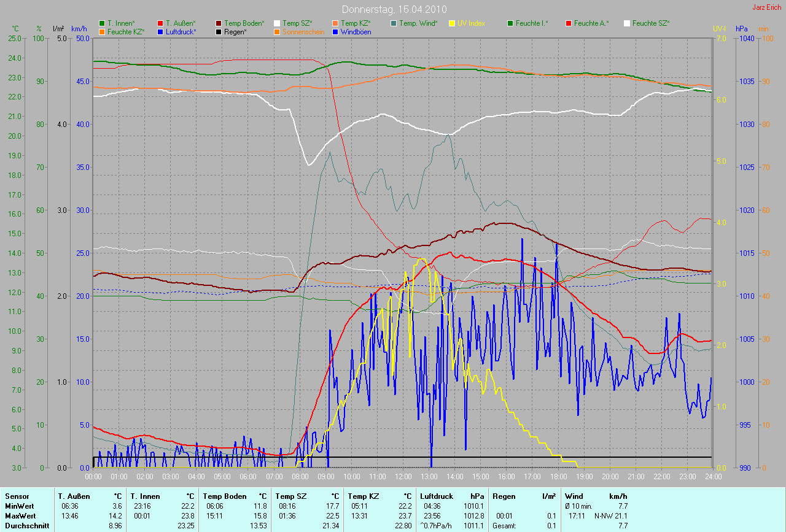Click the 'l/m²' axis unit label
Image resolution: width=786 pixels, height=532 pixels.
[x=58, y=29]
